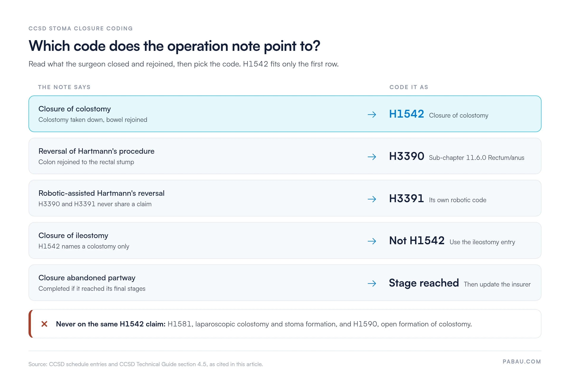Click 'H1542 names a colostomy only'
The width and height of the screenshot is (570, 392).
point(84,246)
